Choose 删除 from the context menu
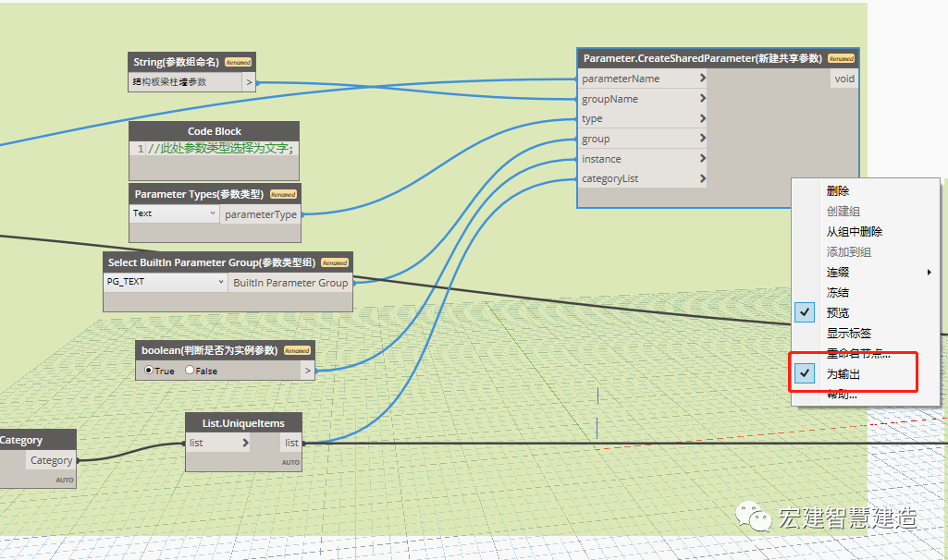Screen dimensions: 948x560 point(838,191)
